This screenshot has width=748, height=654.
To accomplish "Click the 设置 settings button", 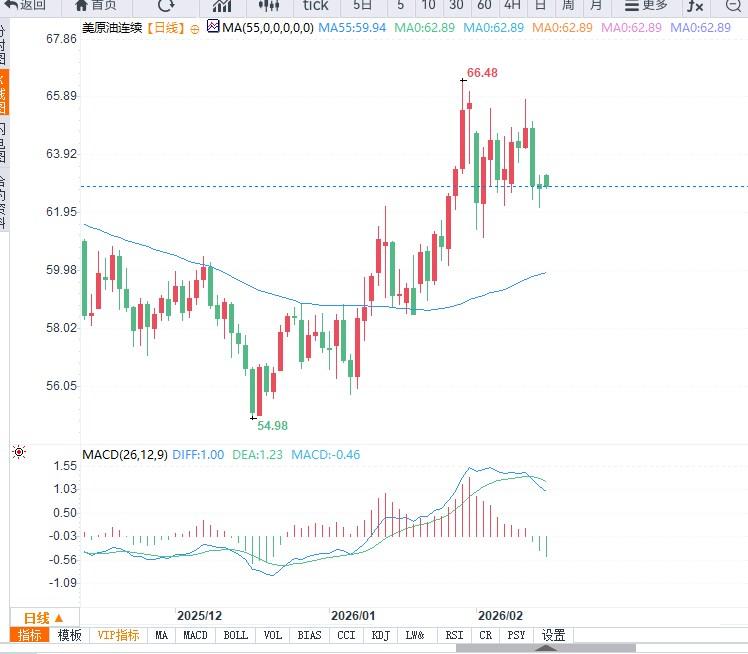I will [553, 635].
